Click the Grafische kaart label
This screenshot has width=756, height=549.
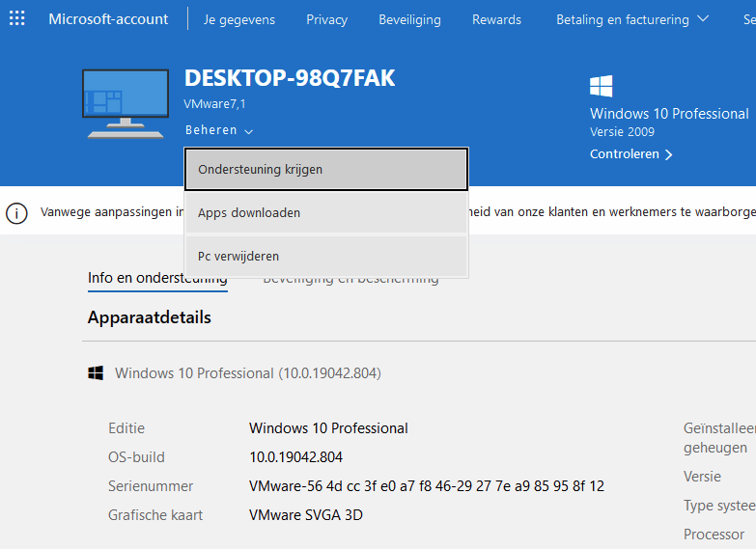tap(155, 515)
